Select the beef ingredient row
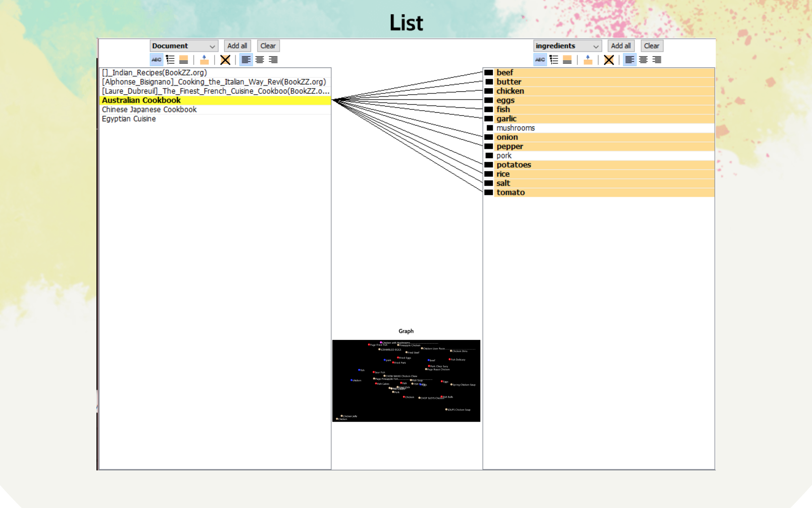This screenshot has height=508, width=812. click(599, 73)
